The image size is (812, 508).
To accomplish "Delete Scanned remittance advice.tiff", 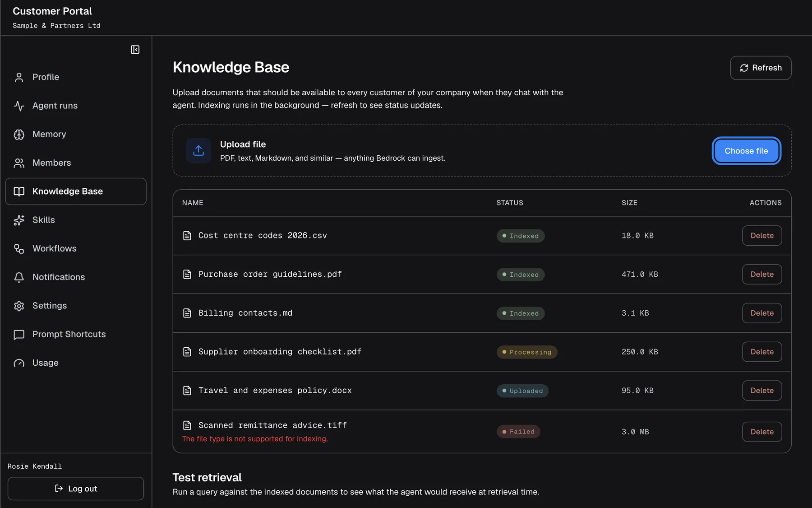I will tap(762, 432).
